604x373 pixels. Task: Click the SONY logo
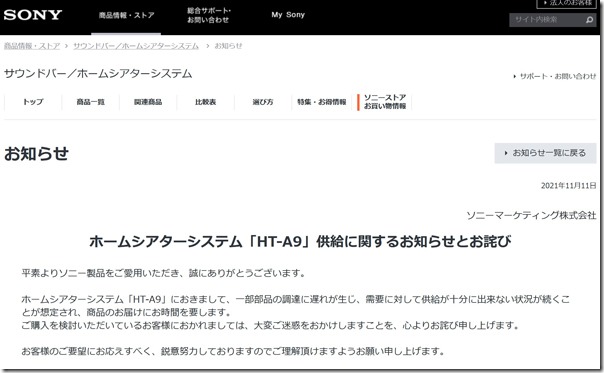click(x=33, y=15)
